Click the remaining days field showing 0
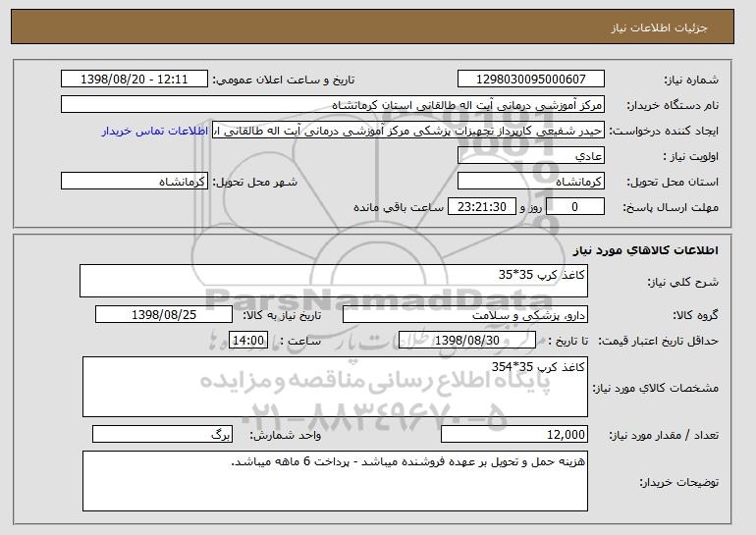The width and height of the screenshot is (756, 535). tap(574, 207)
